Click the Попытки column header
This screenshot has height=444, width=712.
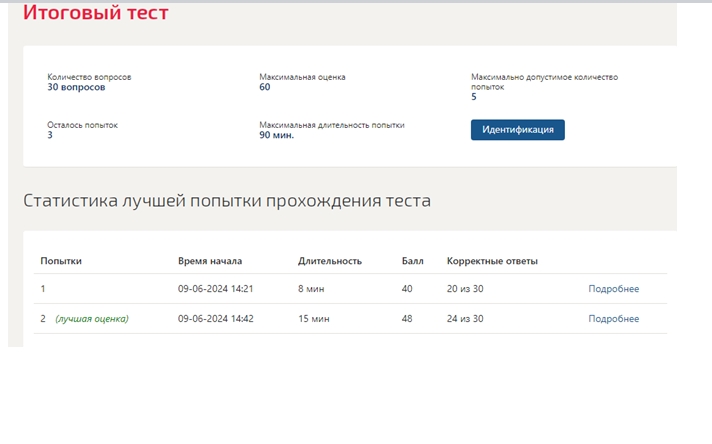click(61, 261)
